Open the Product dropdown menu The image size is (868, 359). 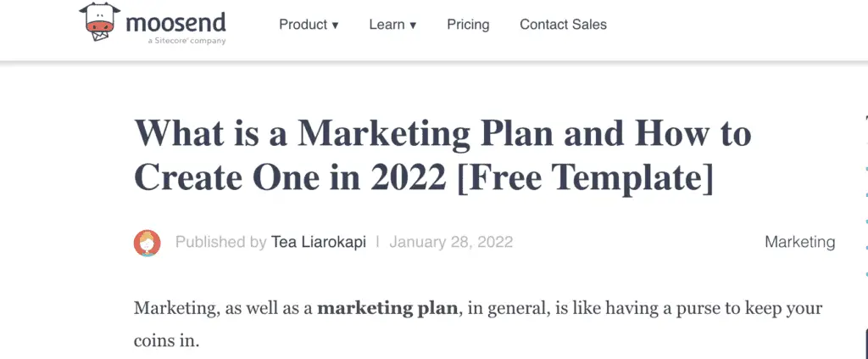[x=309, y=25]
